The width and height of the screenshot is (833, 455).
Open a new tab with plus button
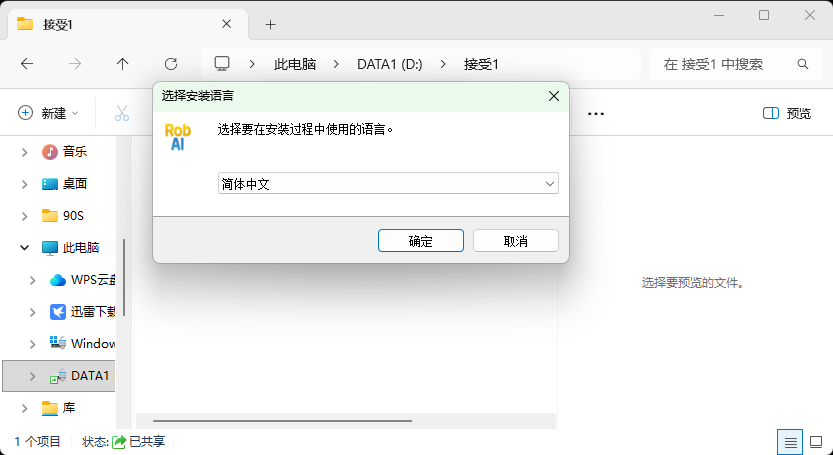tap(270, 24)
